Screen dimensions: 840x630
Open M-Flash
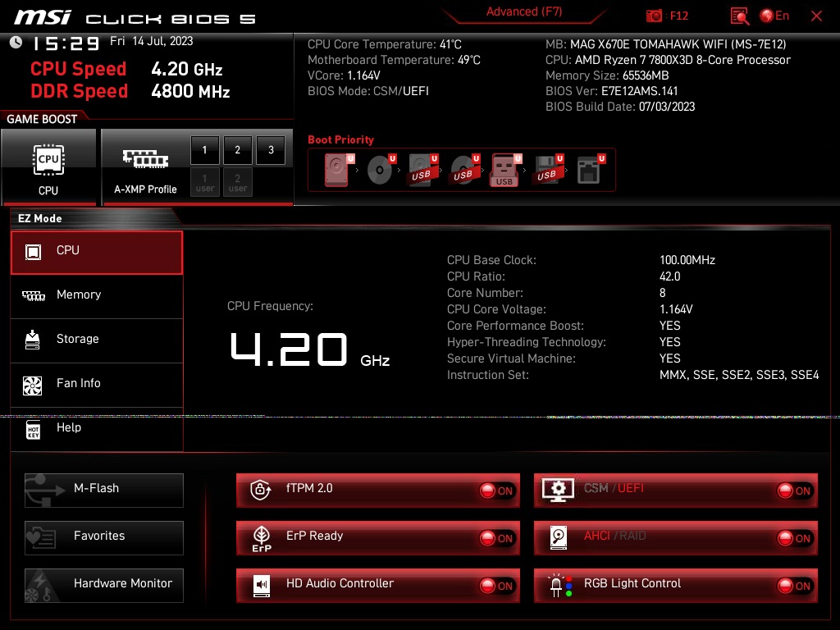[103, 490]
